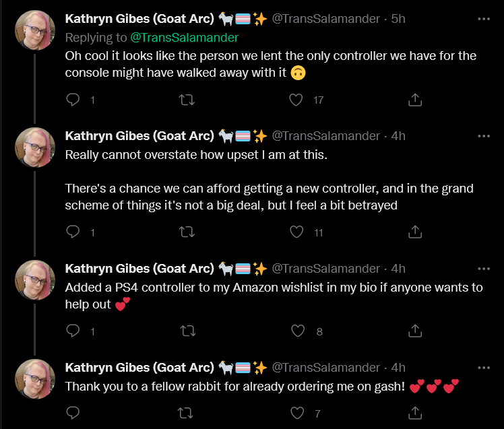Viewport: 504px width, 429px height.
Task: Open the 5h timestamp of the first tweet
Action: click(x=398, y=19)
